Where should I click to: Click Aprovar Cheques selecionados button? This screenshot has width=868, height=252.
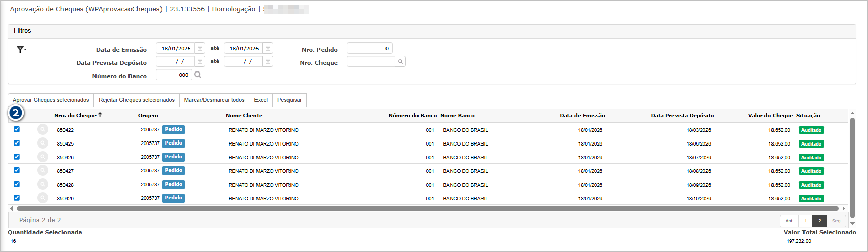tap(51, 100)
